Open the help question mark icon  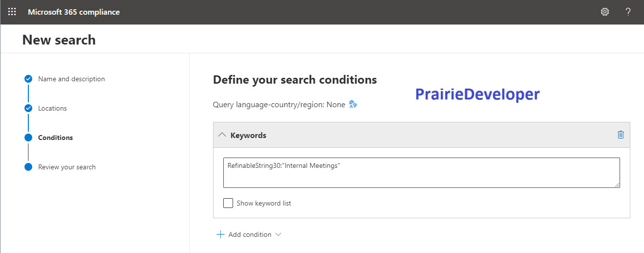tap(628, 12)
